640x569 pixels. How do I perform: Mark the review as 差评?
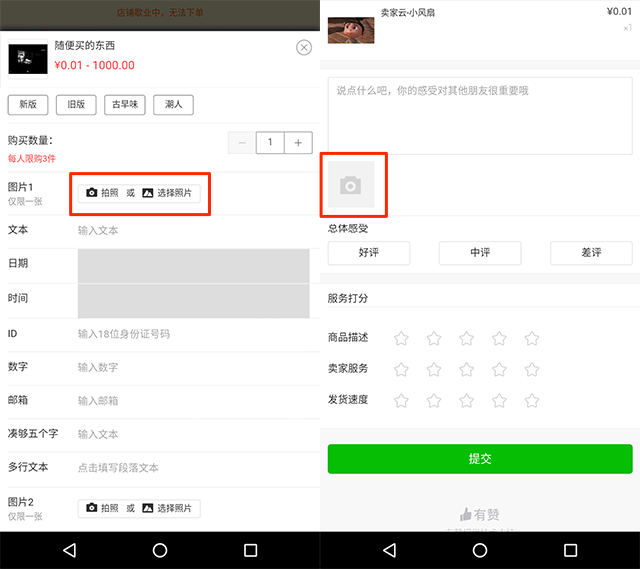point(591,253)
